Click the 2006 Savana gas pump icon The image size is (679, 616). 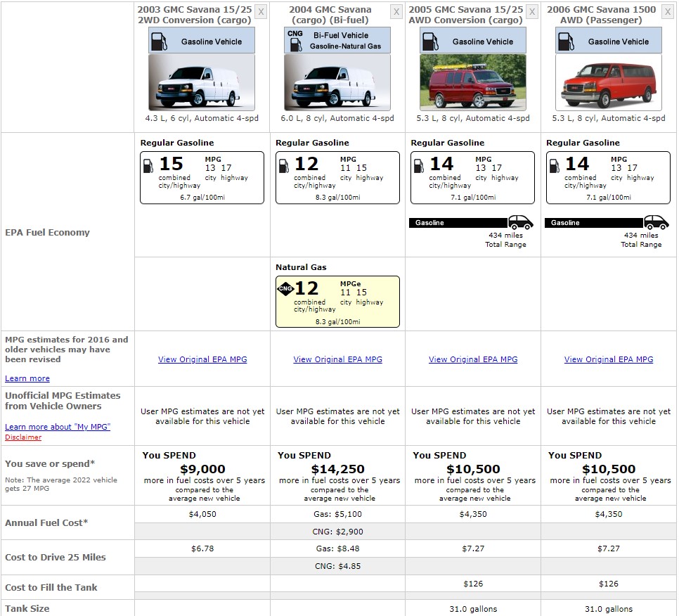click(x=566, y=41)
